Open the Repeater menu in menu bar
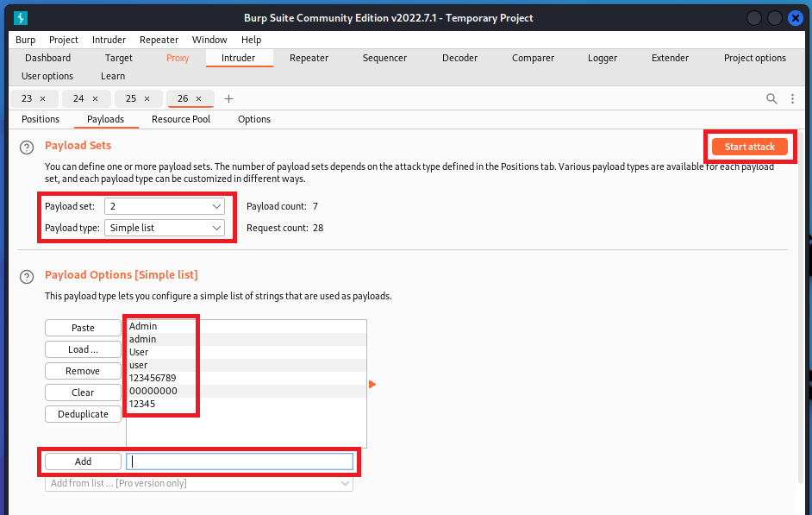Image resolution: width=812 pixels, height=515 pixels. click(159, 40)
